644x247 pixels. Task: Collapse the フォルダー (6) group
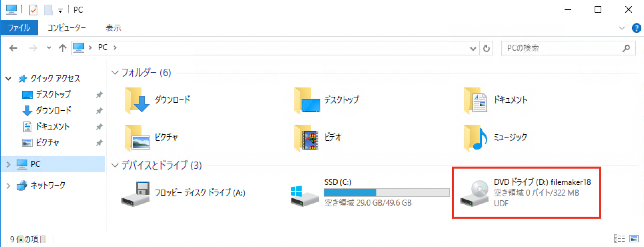pyautogui.click(x=115, y=72)
